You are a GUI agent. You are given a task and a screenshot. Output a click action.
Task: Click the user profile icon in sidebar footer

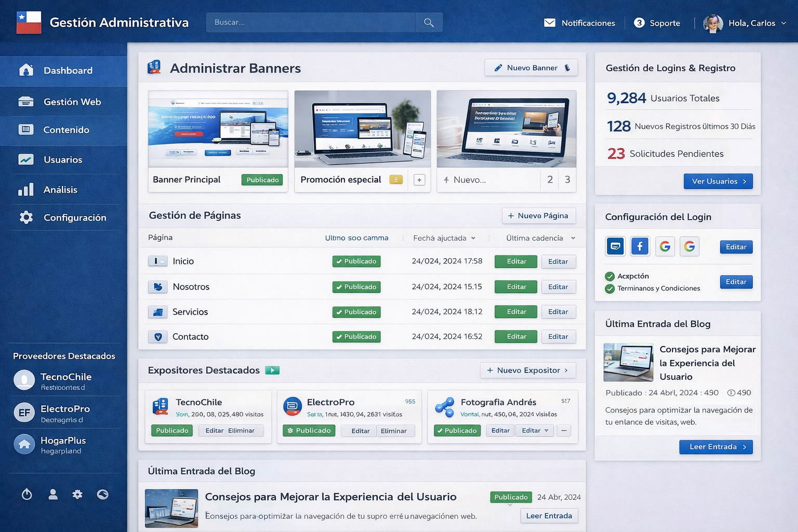click(53, 494)
